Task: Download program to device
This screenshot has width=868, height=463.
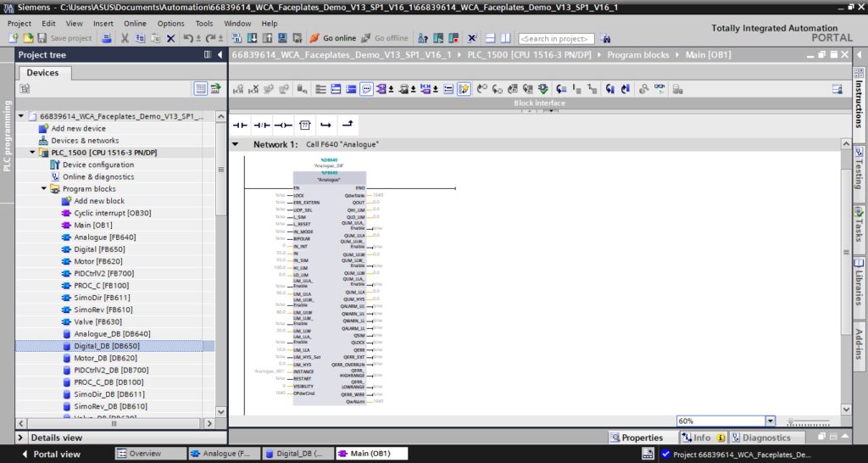Action: click(x=253, y=38)
